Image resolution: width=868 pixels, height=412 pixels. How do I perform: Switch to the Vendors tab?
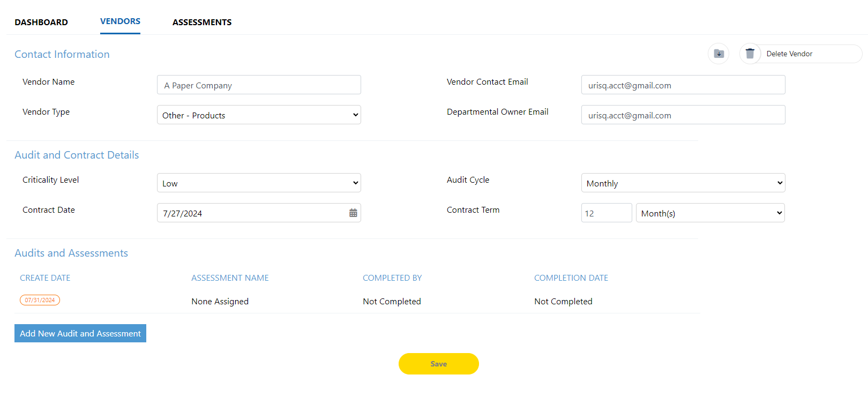pos(120,21)
